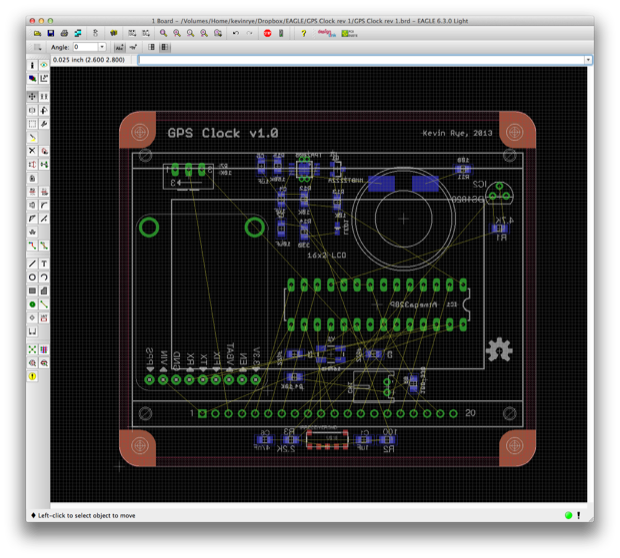Image resolution: width=620 pixels, height=558 pixels.
Task: Run the DRC check tool
Action: tap(44, 363)
